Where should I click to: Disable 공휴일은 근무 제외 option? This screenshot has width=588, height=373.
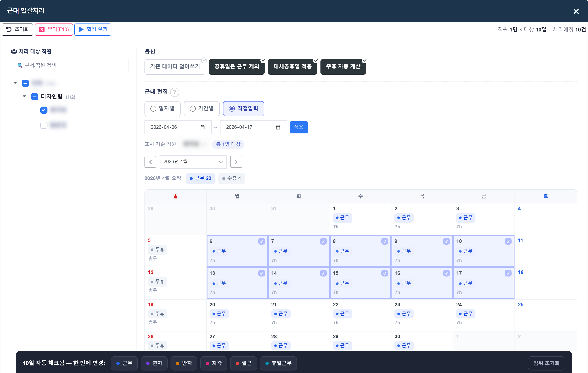pyautogui.click(x=237, y=67)
